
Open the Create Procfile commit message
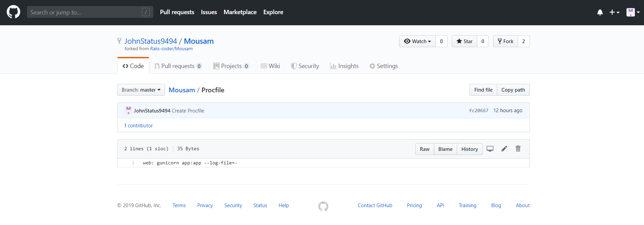(x=188, y=111)
